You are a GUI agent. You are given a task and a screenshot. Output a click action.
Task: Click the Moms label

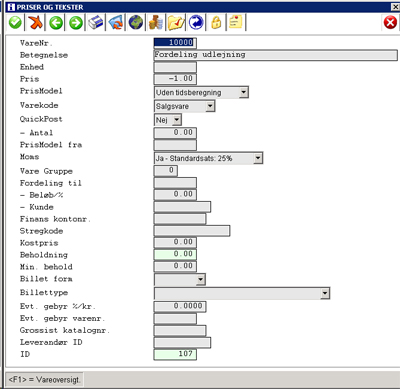(29, 157)
